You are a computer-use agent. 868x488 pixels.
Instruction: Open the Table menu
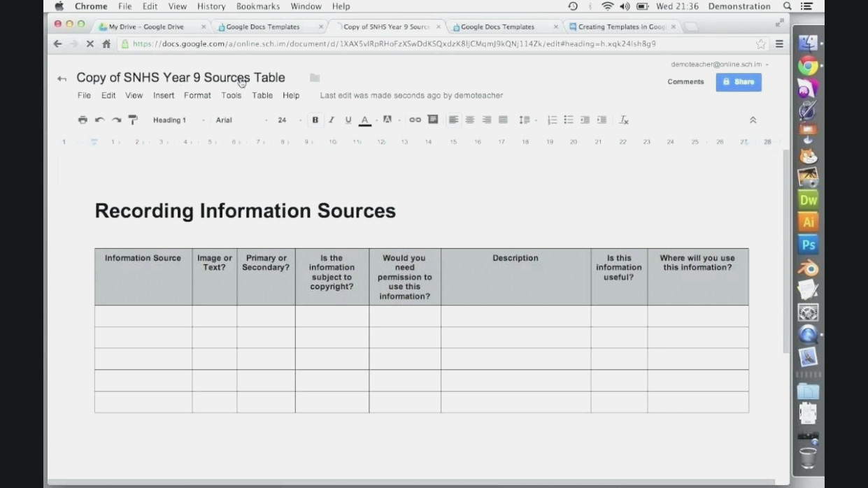coord(262,95)
